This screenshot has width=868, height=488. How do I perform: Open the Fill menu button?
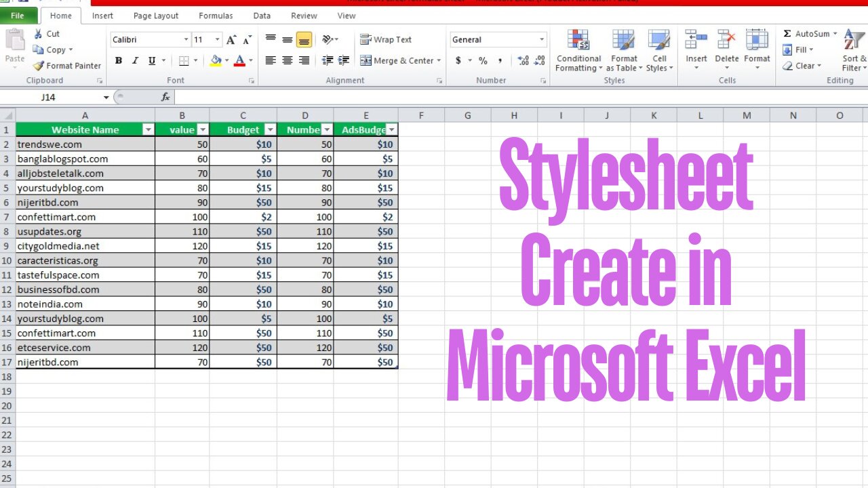[798, 50]
